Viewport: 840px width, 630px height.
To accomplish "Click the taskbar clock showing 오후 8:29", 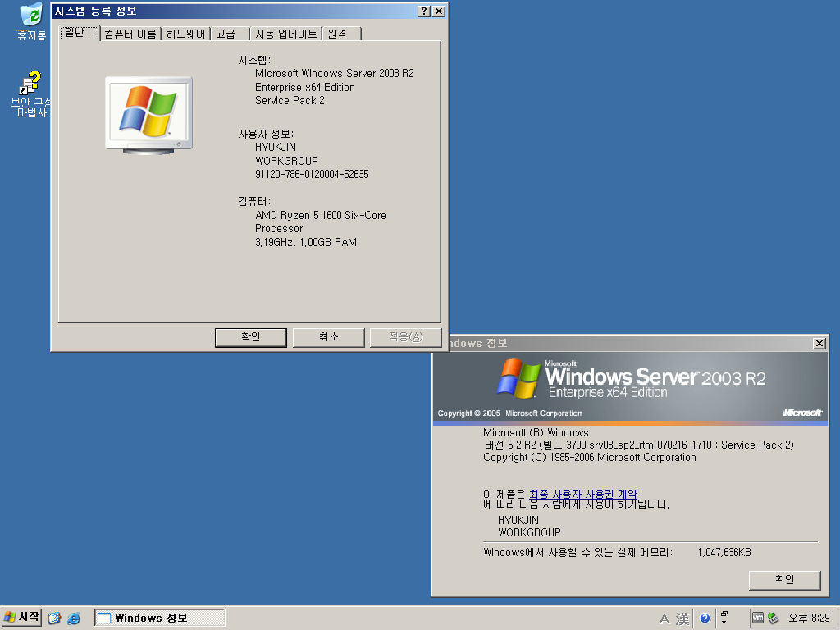I will [x=809, y=619].
